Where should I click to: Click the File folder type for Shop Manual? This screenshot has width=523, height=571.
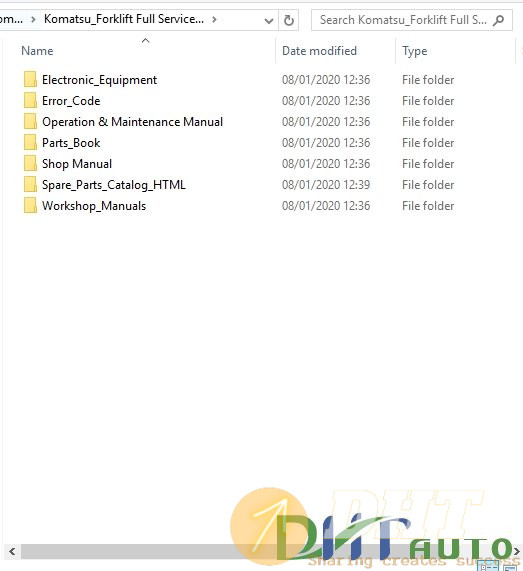(428, 164)
